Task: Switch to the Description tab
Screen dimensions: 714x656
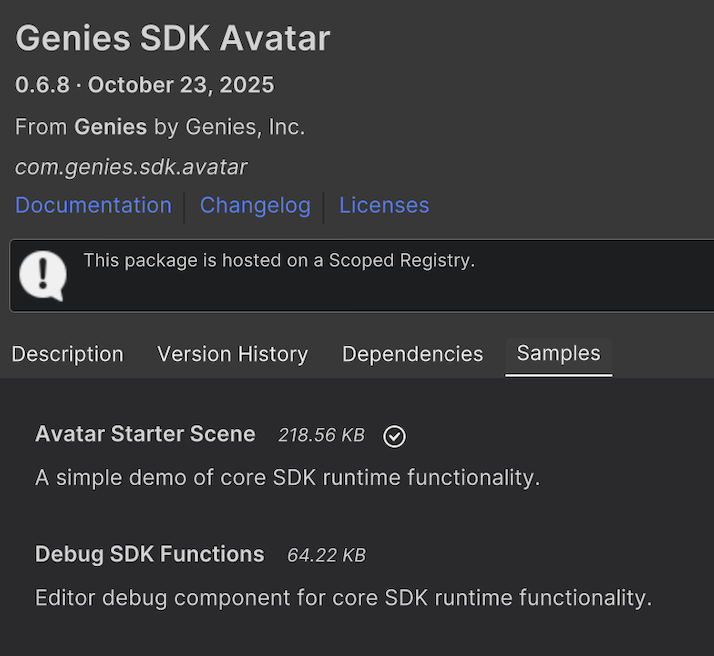Action: tap(68, 354)
